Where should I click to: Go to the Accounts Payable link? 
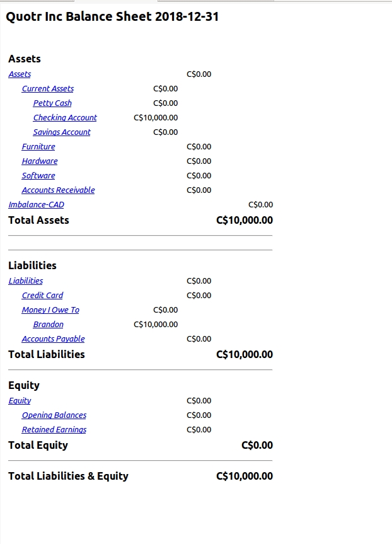[x=53, y=339]
